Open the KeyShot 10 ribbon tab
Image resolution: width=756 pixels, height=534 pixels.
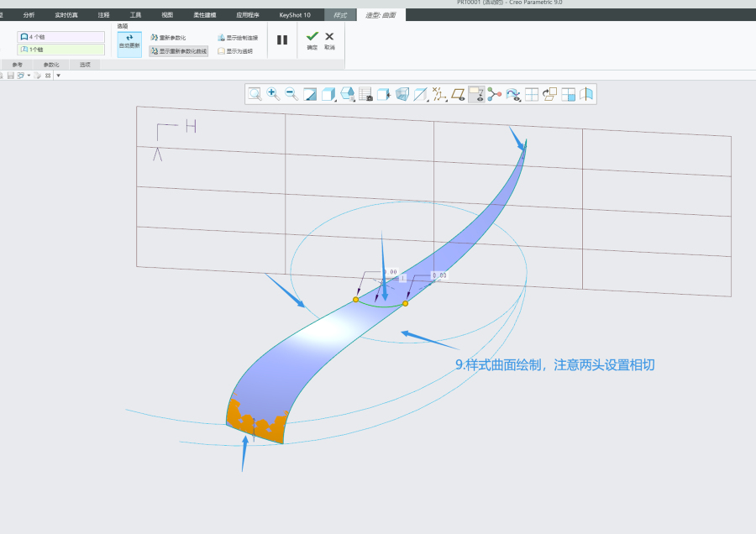(295, 15)
